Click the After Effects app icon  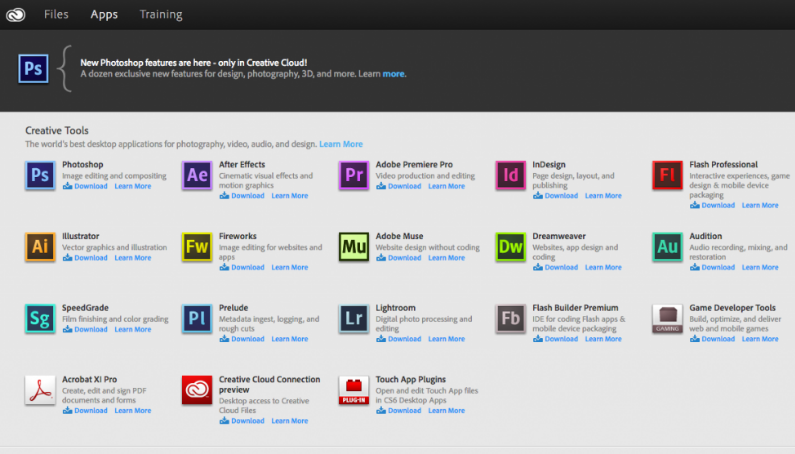click(197, 176)
